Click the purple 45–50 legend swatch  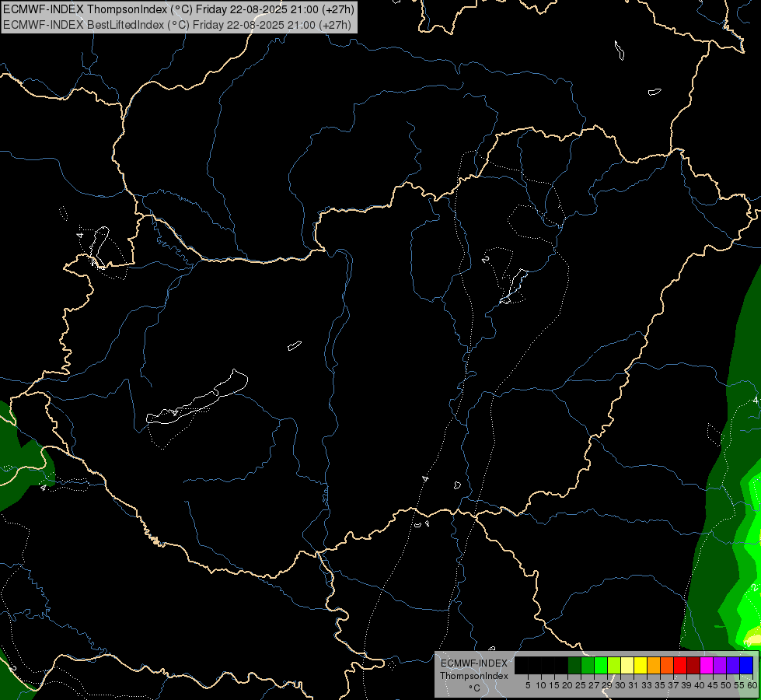720,665
